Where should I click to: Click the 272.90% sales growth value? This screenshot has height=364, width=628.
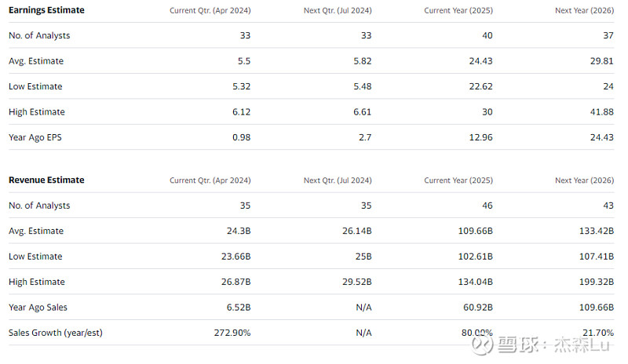click(232, 333)
